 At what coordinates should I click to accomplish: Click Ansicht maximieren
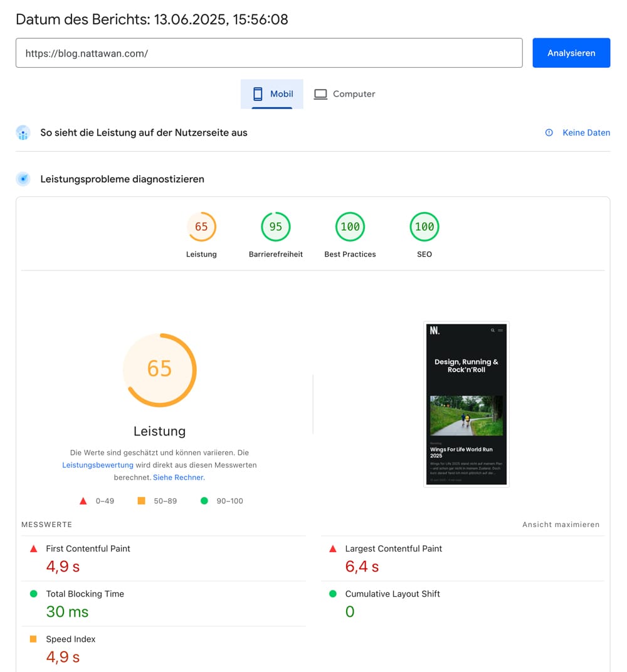561,525
